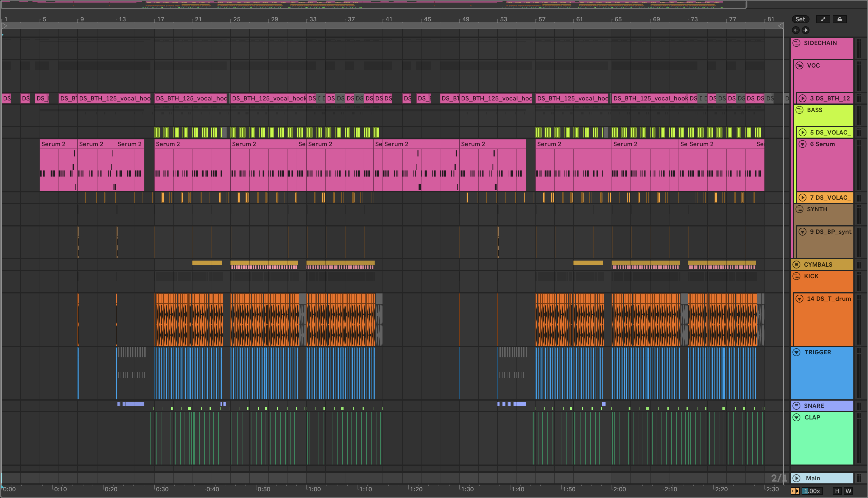Jump to previous locator arrow
The height and width of the screenshot is (498, 868).
pos(796,30)
